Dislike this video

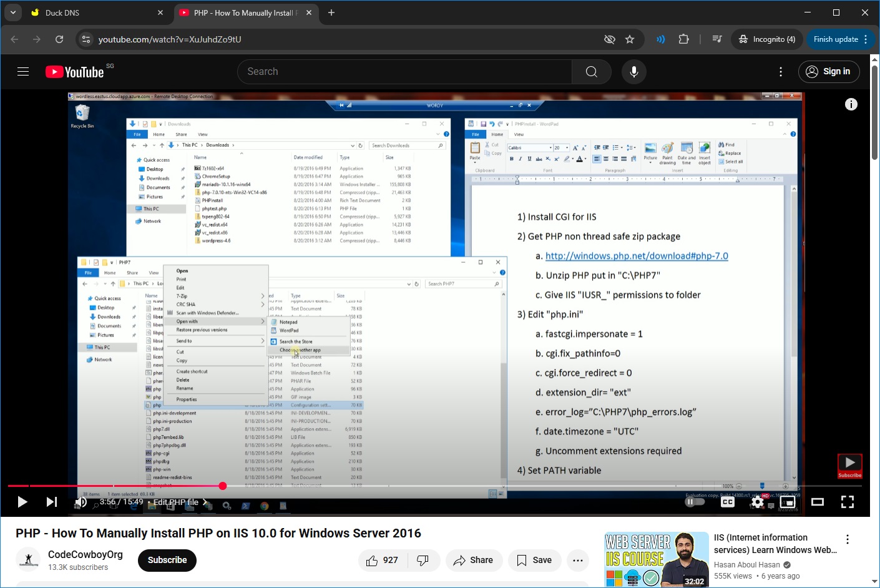(423, 561)
